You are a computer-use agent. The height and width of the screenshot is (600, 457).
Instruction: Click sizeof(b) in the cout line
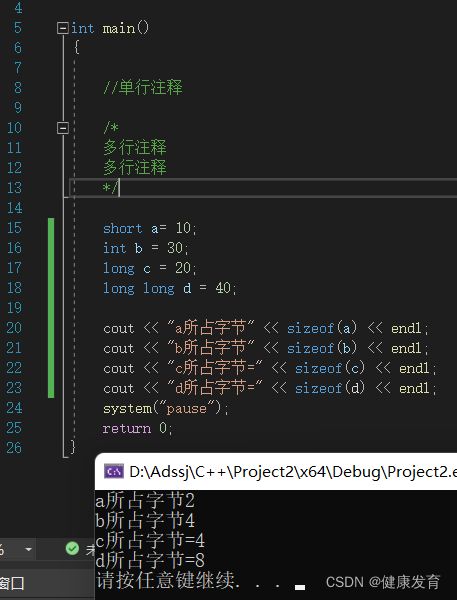(x=322, y=348)
